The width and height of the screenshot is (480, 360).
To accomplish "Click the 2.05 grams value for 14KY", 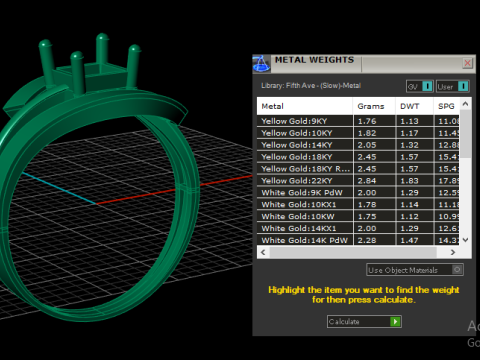I will pyautogui.click(x=367, y=145).
